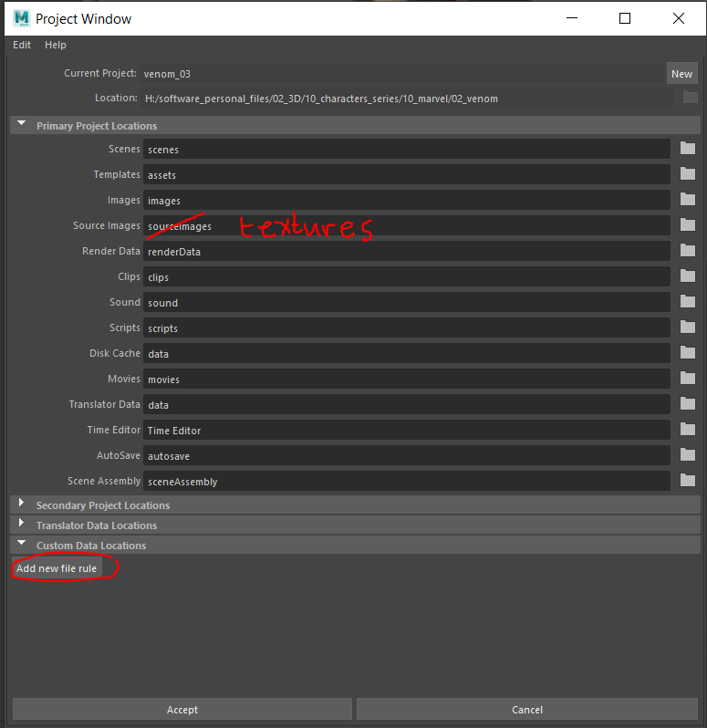Screen dimensions: 707x728
Task: Click the folder icon for Scenes row
Action: (x=688, y=149)
